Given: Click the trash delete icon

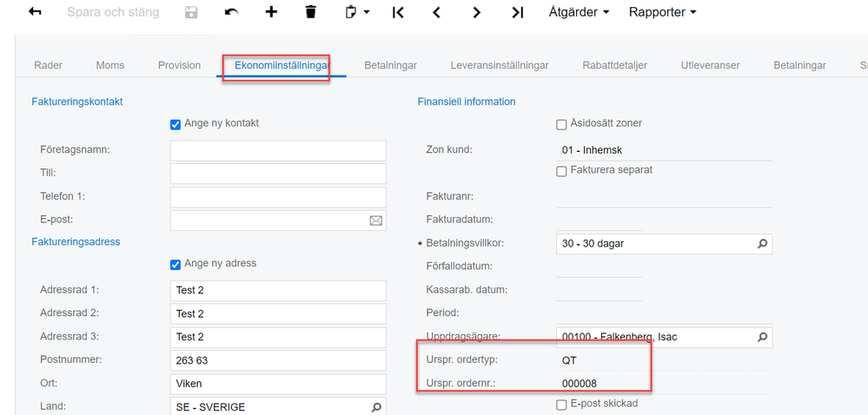Looking at the screenshot, I should 311,12.
